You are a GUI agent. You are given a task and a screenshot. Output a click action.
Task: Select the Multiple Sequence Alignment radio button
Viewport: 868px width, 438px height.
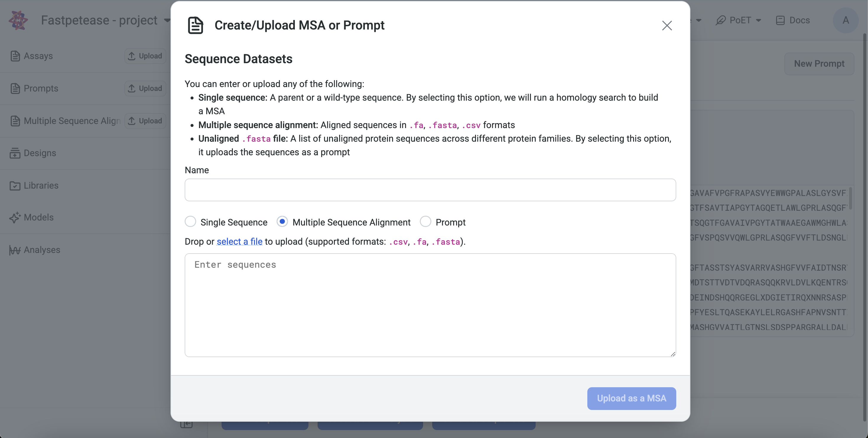[x=283, y=222]
